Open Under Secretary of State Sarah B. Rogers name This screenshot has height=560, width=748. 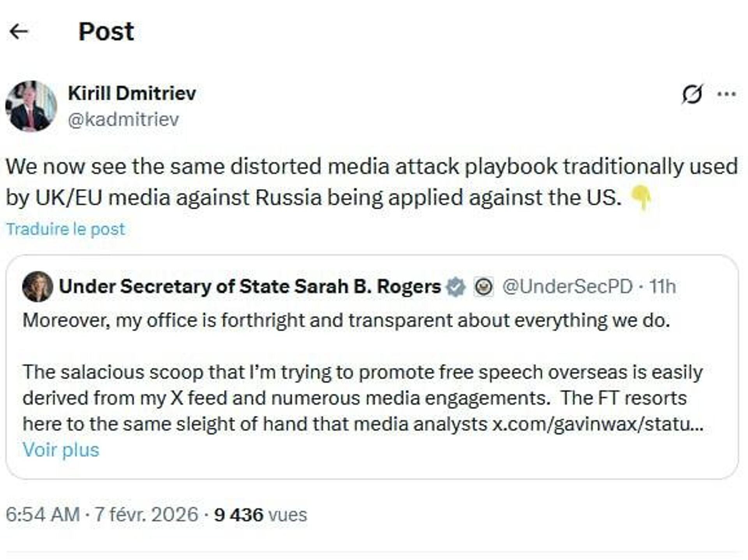250,287
